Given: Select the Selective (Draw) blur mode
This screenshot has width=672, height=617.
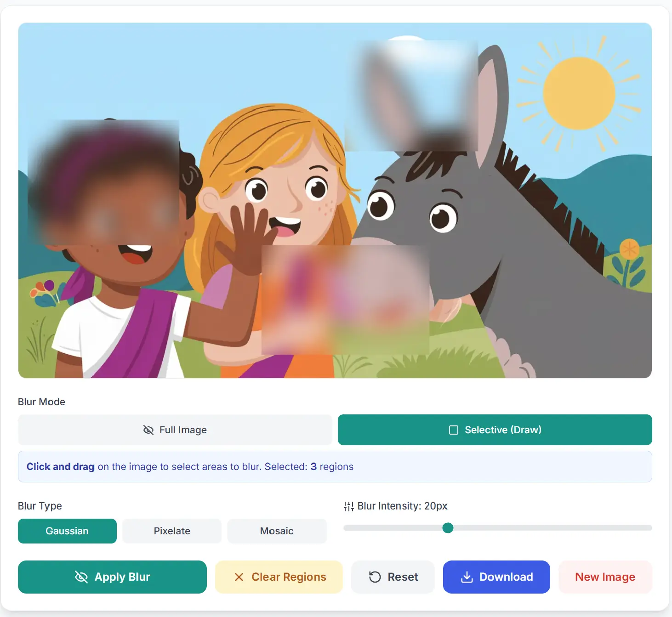Looking at the screenshot, I should click(x=495, y=430).
